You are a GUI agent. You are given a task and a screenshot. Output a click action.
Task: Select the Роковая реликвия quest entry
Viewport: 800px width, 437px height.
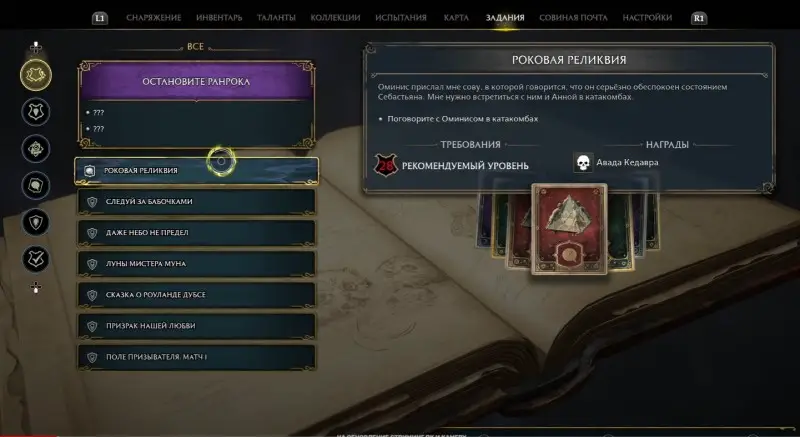click(x=196, y=171)
